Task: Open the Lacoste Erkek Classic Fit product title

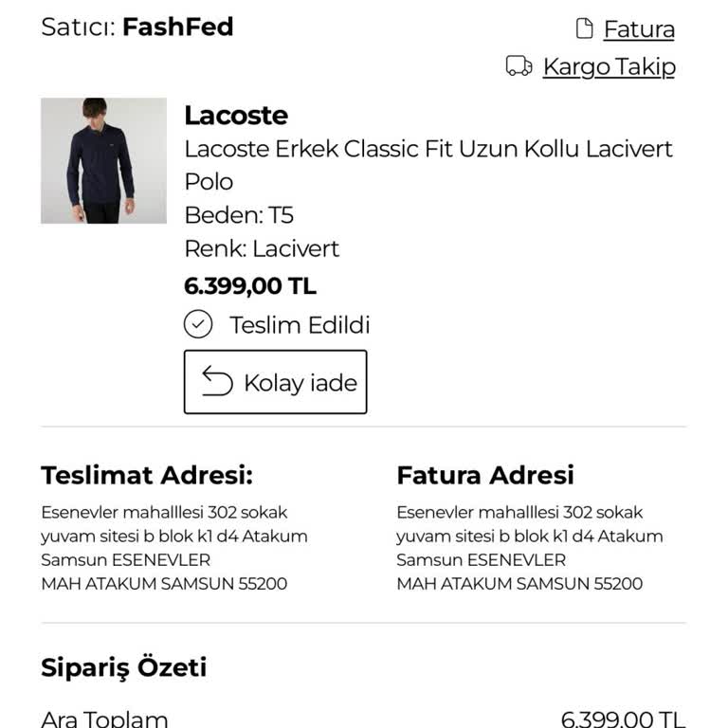Action: pyautogui.click(x=428, y=165)
